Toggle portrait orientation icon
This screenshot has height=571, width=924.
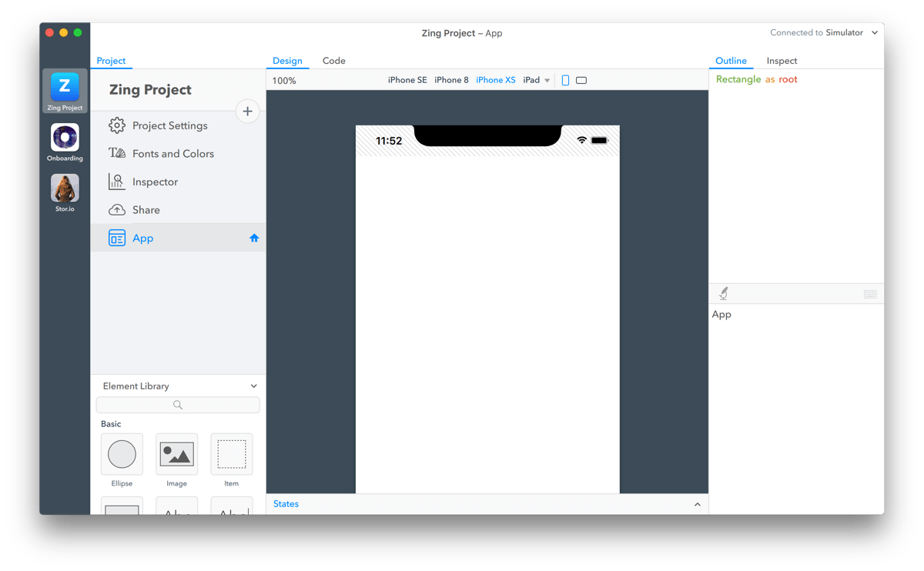565,80
